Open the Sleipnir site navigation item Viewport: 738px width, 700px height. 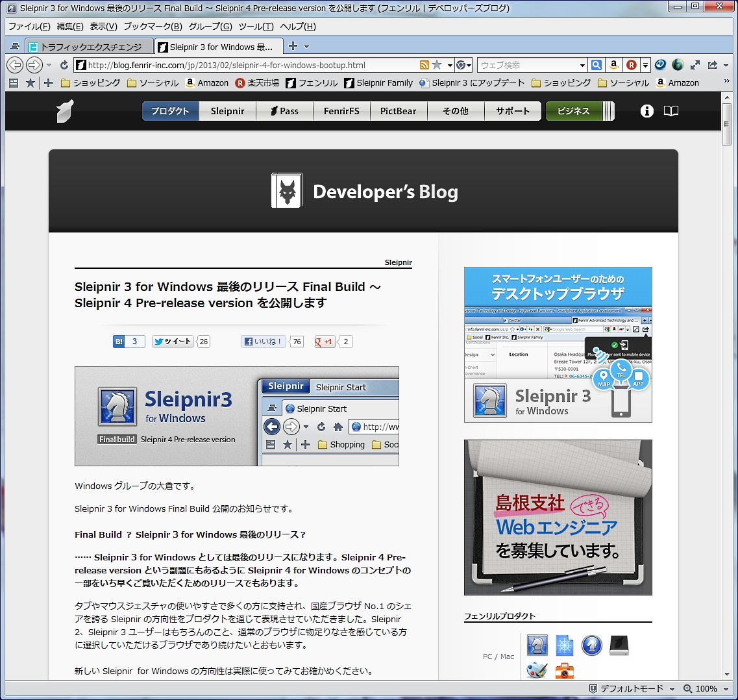point(227,111)
